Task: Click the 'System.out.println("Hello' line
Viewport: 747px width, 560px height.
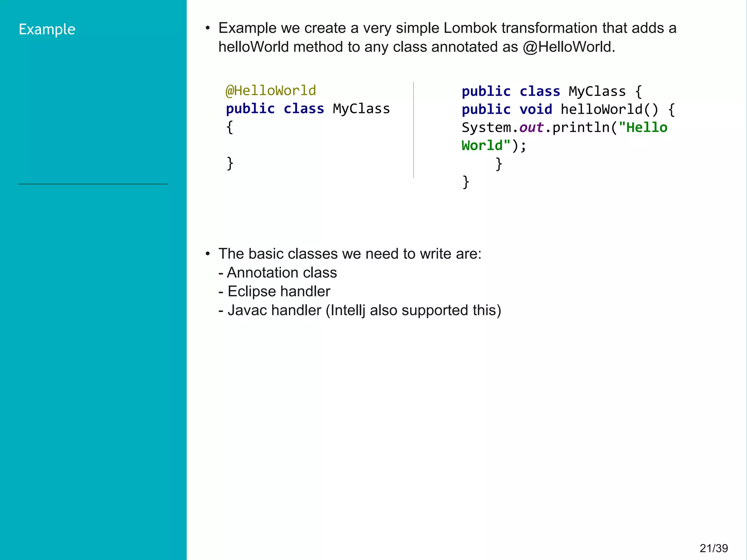Action: [x=565, y=128]
